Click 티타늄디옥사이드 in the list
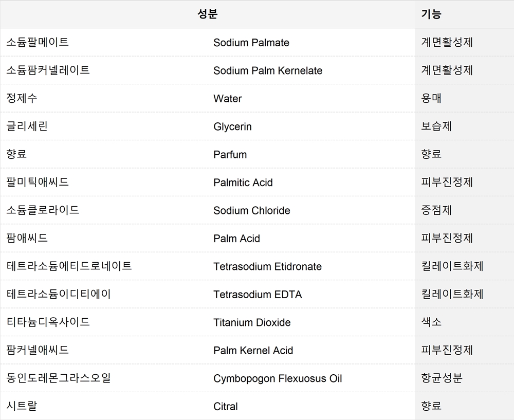The image size is (514, 420). pos(48,322)
